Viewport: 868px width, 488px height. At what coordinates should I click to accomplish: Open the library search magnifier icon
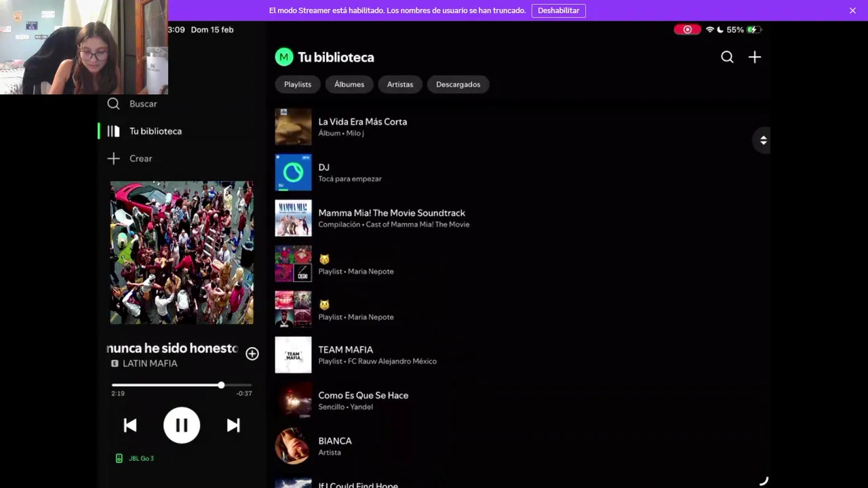tap(727, 57)
